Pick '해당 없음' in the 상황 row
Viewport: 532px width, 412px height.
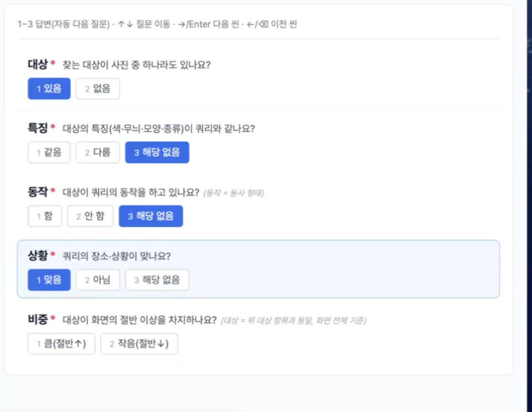tap(157, 280)
